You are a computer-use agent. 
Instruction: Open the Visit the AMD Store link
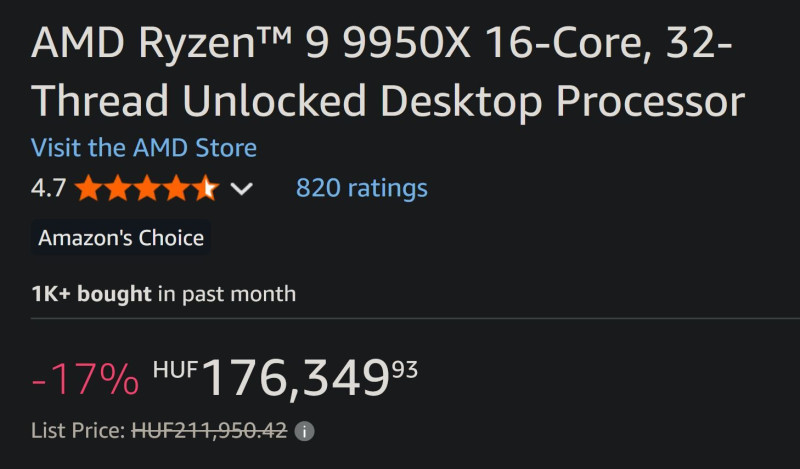point(144,148)
